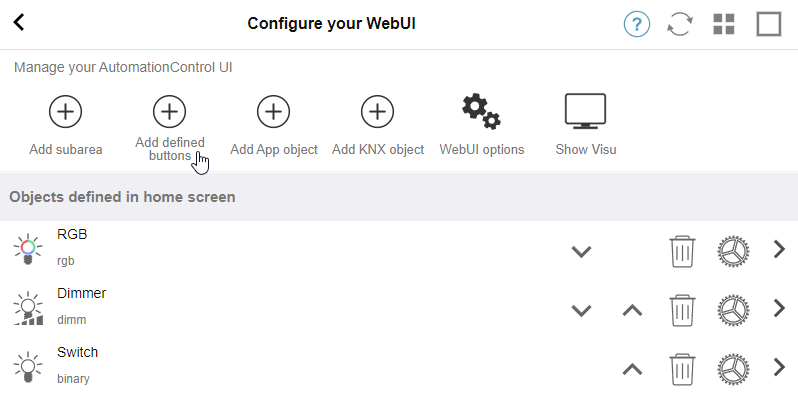The image size is (798, 401).
Task: Switch to grid view icon
Action: click(724, 24)
